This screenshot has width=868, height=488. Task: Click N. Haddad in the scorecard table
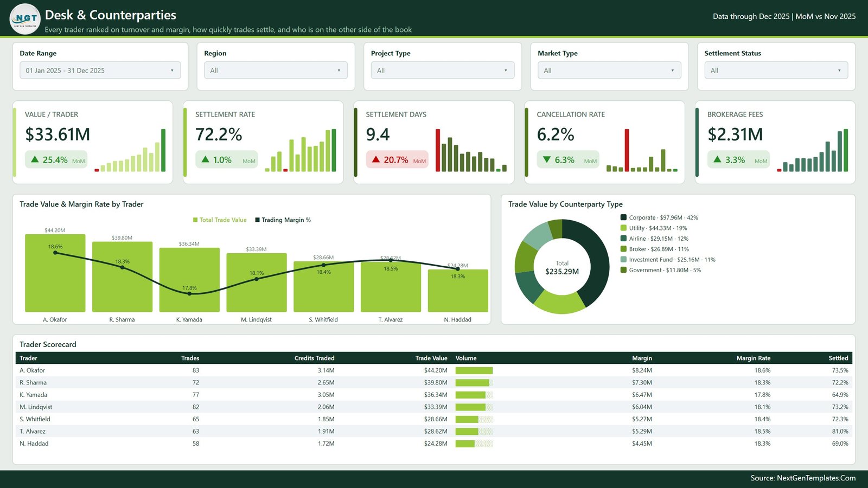pos(34,444)
